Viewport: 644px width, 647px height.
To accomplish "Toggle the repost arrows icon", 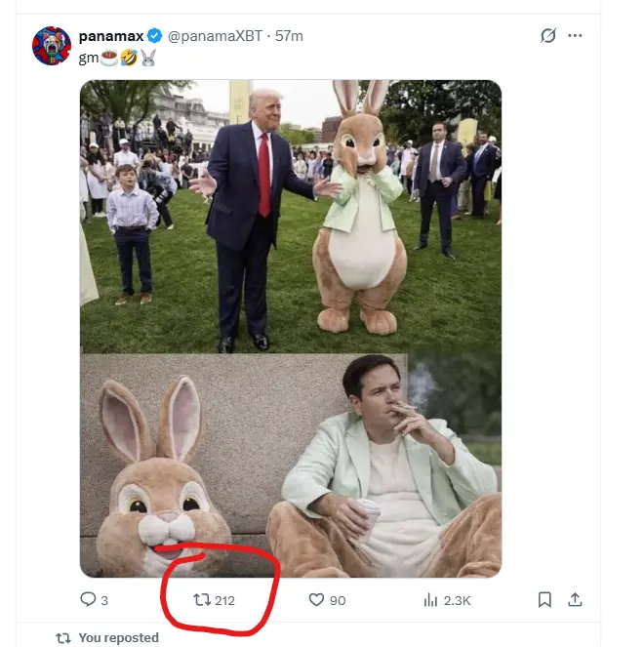I will [x=202, y=600].
